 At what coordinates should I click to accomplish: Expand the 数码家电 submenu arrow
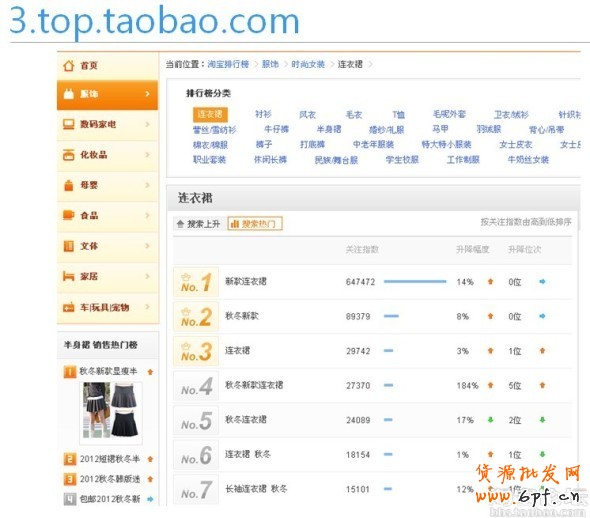point(148,124)
